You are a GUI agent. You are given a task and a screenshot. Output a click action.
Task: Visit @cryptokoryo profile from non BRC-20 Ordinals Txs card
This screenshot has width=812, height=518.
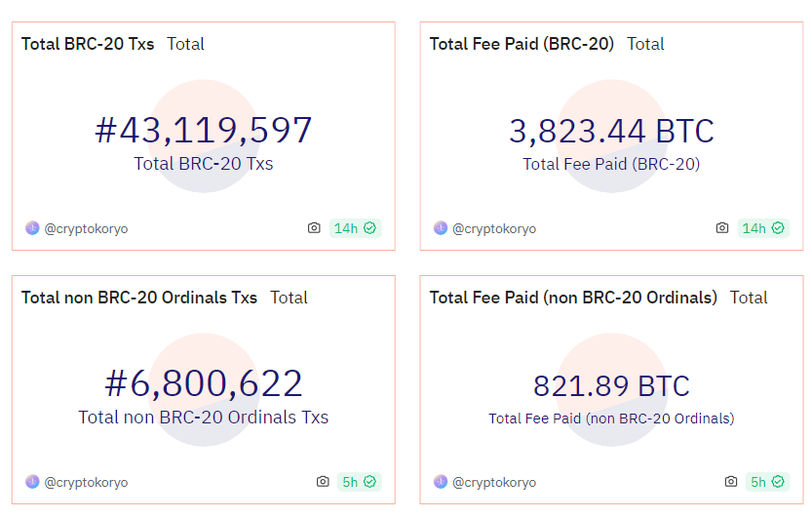86,483
